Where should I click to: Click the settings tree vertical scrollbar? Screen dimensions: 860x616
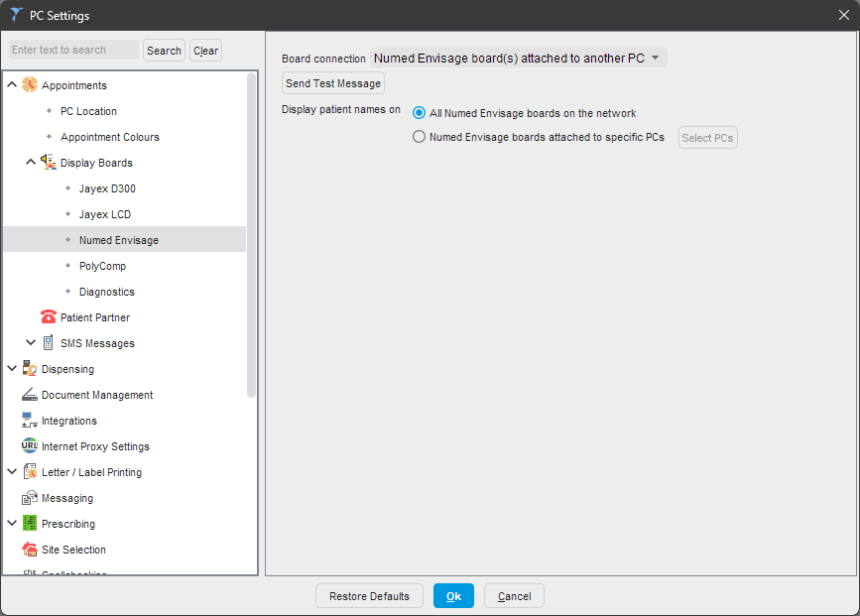(x=252, y=238)
